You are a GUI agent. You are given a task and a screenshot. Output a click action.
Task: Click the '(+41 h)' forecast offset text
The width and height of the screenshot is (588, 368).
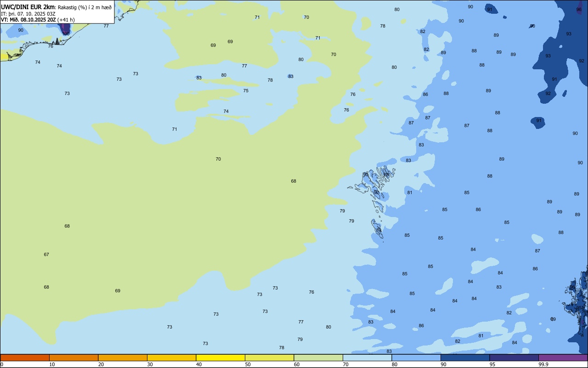tap(66, 20)
